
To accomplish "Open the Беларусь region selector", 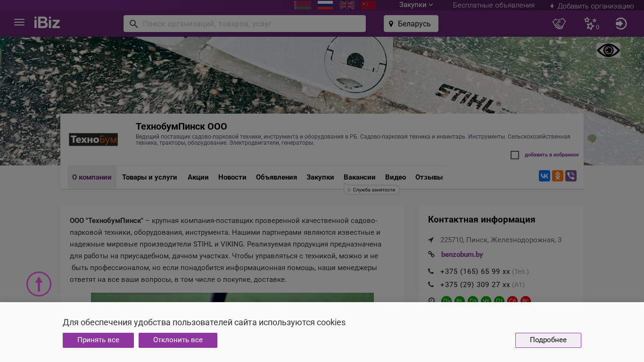I will 411,24.
